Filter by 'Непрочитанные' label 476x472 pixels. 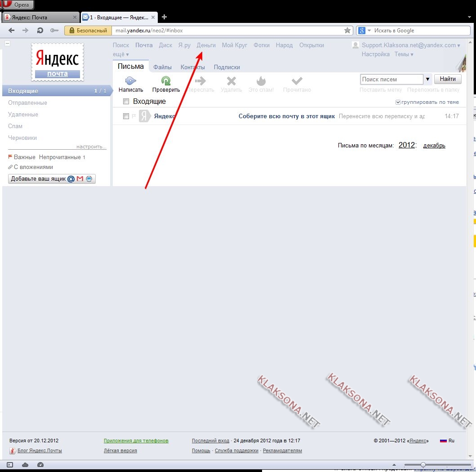click(x=60, y=157)
